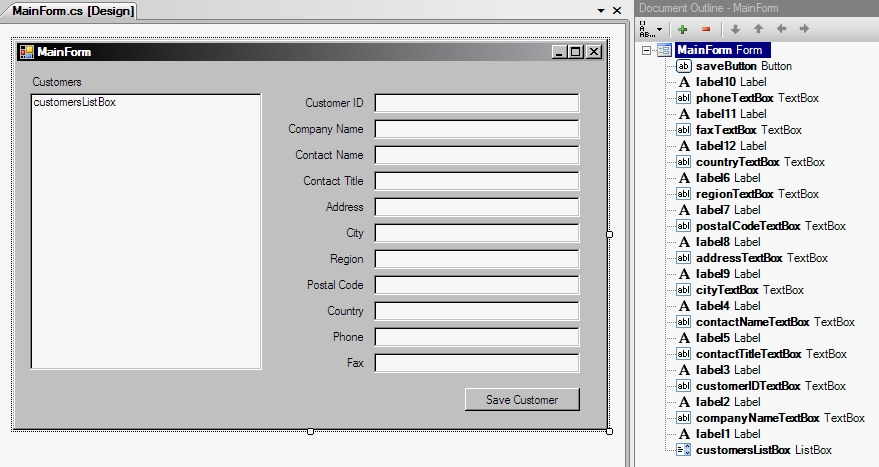
Task: Click the Postal Code text field
Action: 476,285
